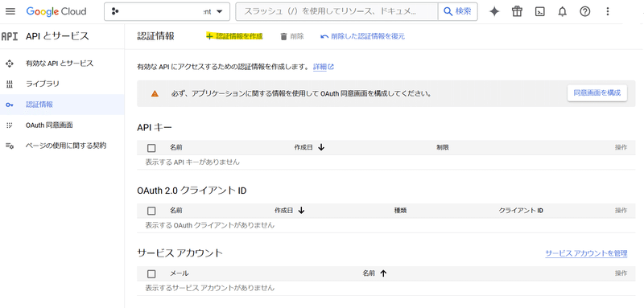Sort service accounts by 名前 arrow
The height and width of the screenshot is (308, 644).
coord(384,273)
